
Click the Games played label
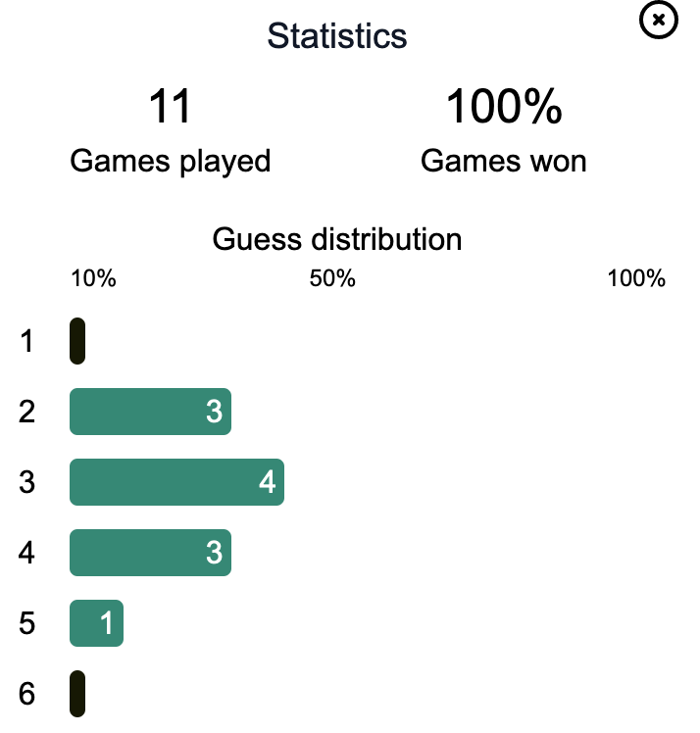point(171,162)
